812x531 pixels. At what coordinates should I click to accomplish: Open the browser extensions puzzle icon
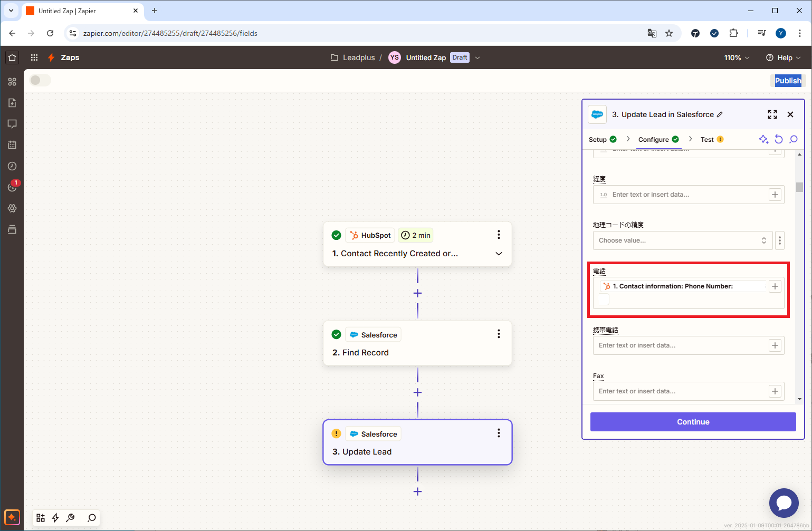733,33
